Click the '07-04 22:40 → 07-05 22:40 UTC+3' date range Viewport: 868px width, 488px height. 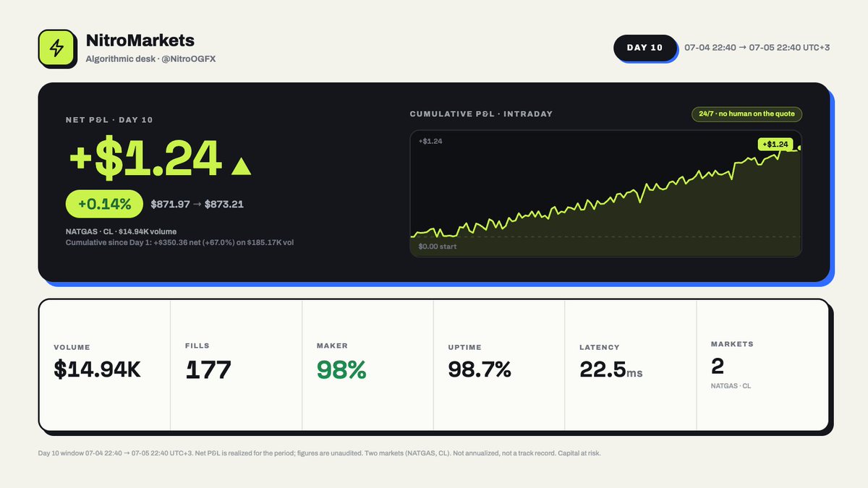(757, 48)
